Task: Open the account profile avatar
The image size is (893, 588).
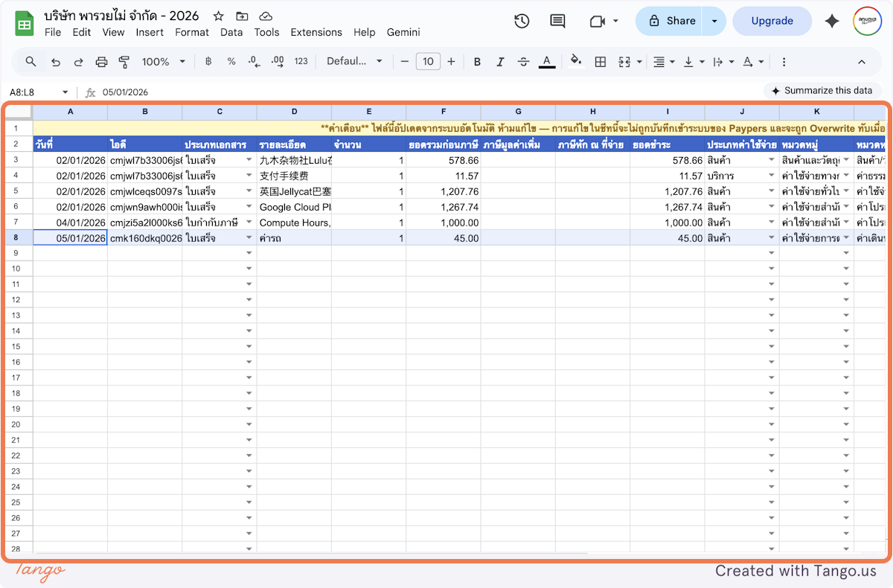Action: click(867, 21)
